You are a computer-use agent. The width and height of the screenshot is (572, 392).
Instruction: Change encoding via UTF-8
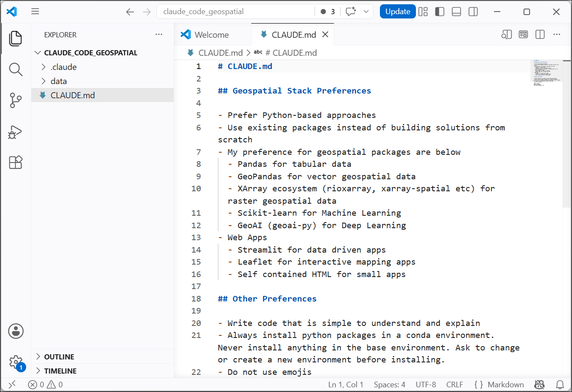(x=426, y=385)
